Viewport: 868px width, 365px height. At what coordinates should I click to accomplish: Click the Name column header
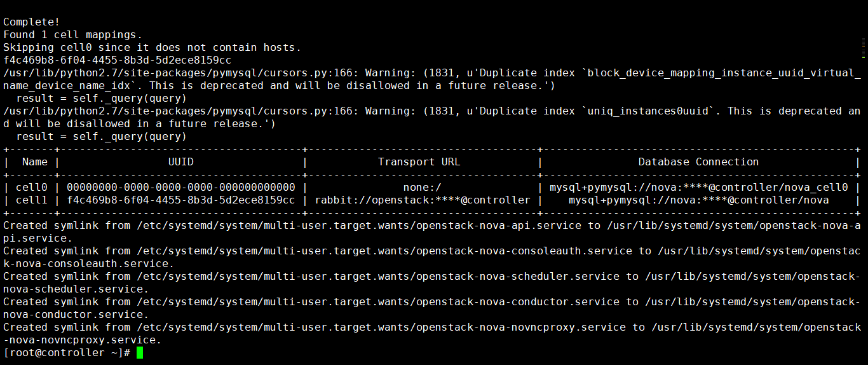[x=35, y=162]
